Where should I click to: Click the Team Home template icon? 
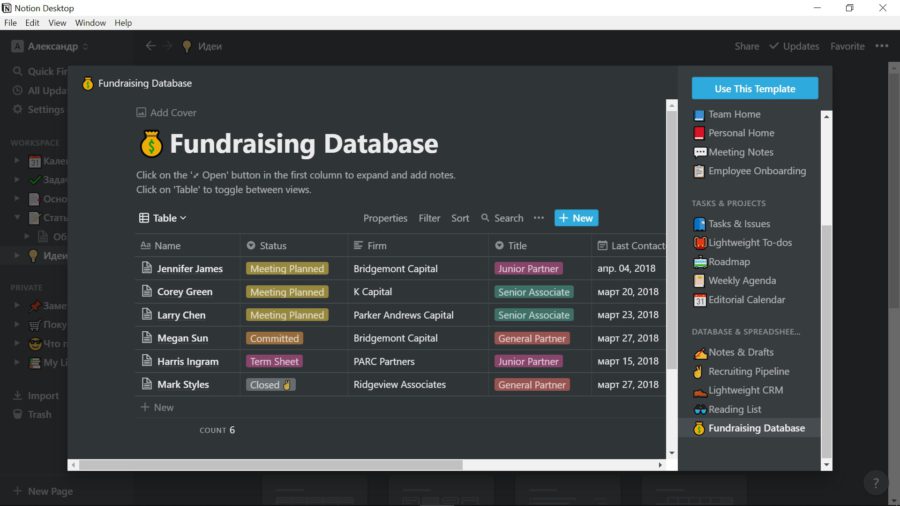pyautogui.click(x=699, y=115)
